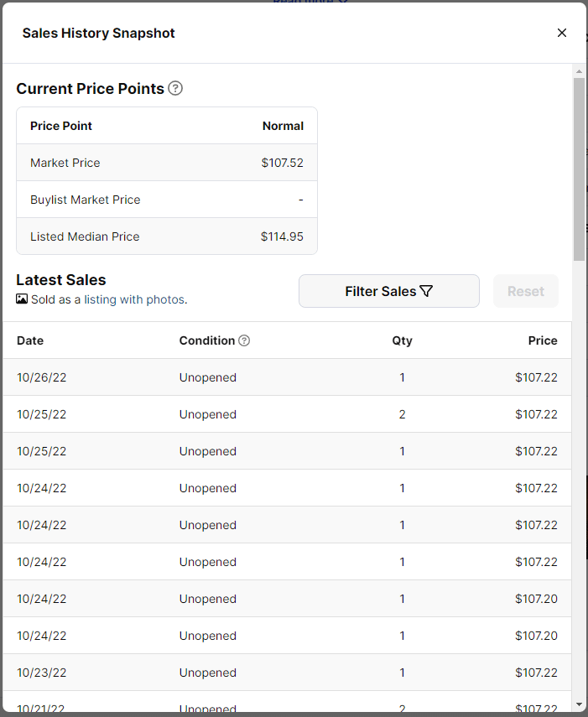Click help icon next to Condition header
The height and width of the screenshot is (717, 588).
244,340
